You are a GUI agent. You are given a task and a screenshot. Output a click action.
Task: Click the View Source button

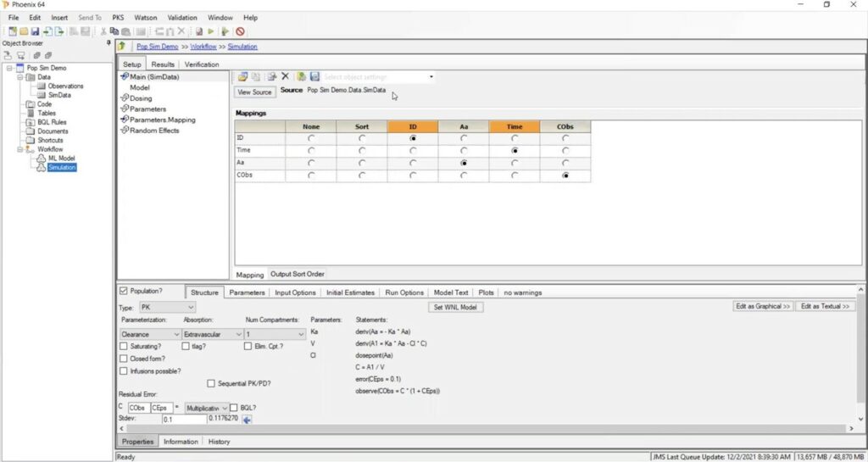coord(254,92)
